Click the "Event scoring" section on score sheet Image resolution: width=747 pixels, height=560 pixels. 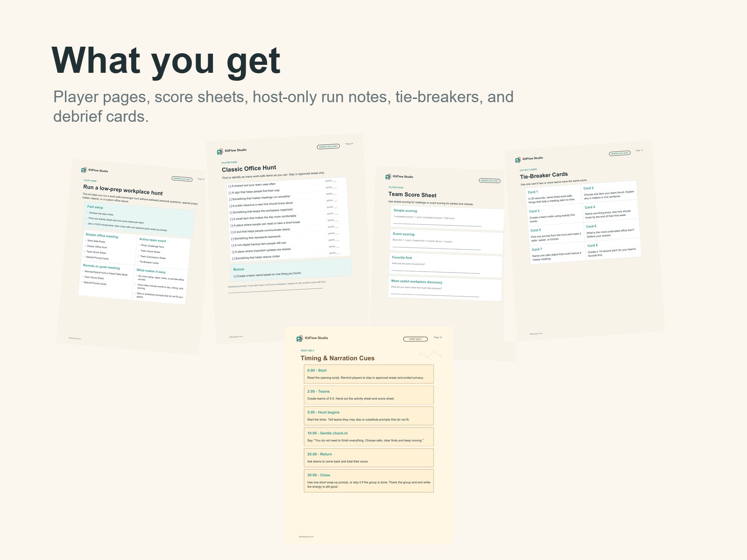click(447, 242)
